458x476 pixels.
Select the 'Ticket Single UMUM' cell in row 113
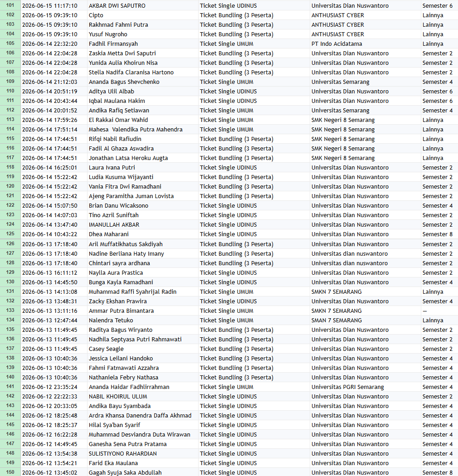click(x=254, y=120)
